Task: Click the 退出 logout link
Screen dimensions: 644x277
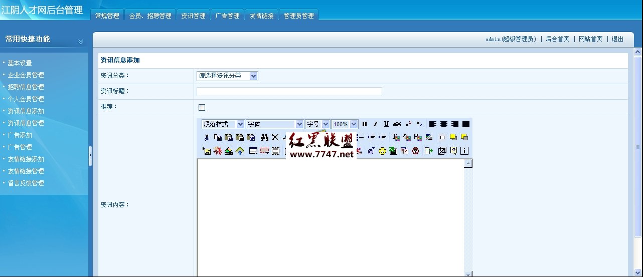Action: [x=617, y=39]
